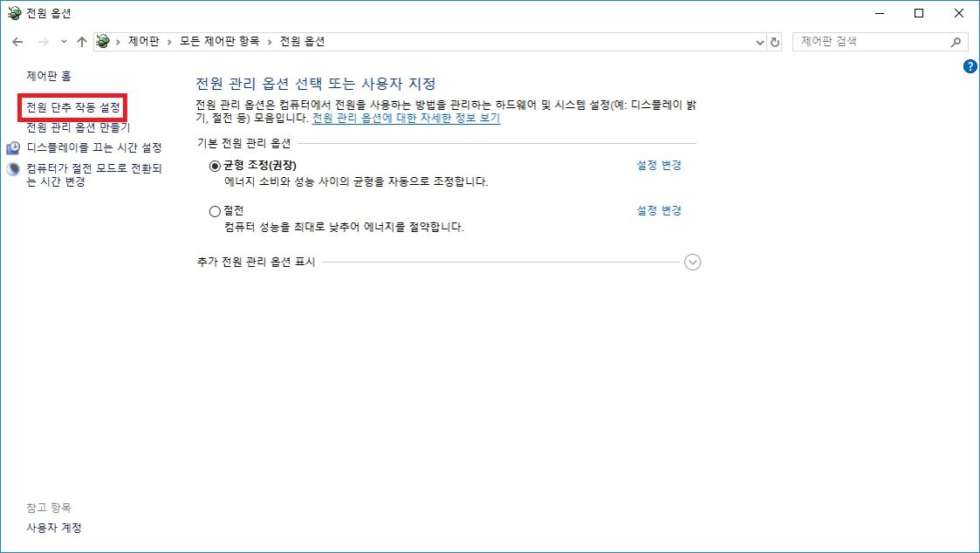This screenshot has height=553, width=980.
Task: Click the blue help question mark icon
Action: [970, 66]
